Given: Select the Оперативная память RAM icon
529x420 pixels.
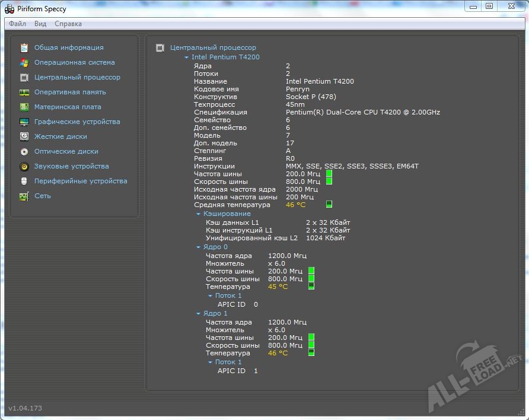Looking at the screenshot, I should 24,92.
